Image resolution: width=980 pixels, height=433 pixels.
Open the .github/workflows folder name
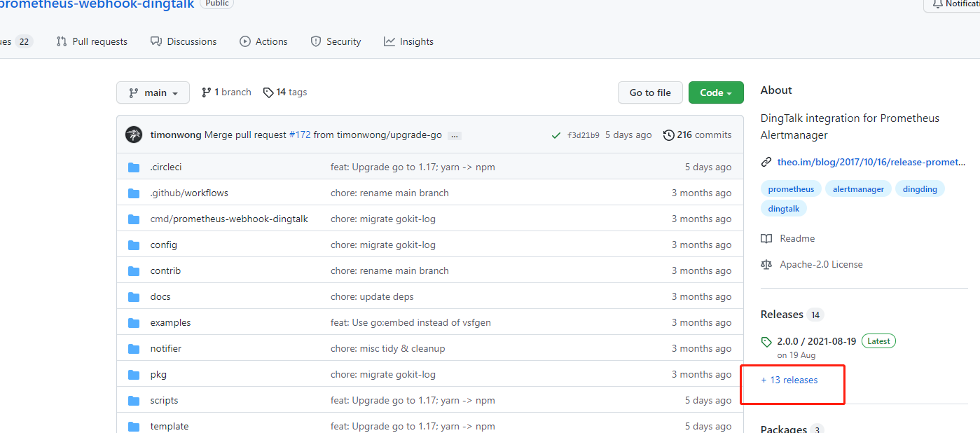coord(189,193)
